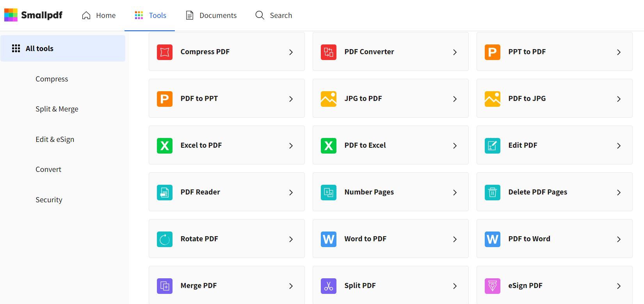Image resolution: width=644 pixels, height=304 pixels.
Task: Click the All tools grid icon
Action: [x=16, y=48]
